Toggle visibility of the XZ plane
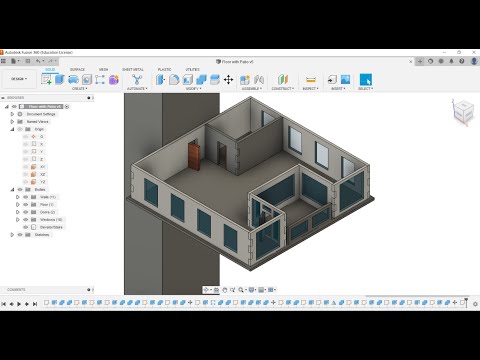This screenshot has height=360, width=480. coord(26,174)
